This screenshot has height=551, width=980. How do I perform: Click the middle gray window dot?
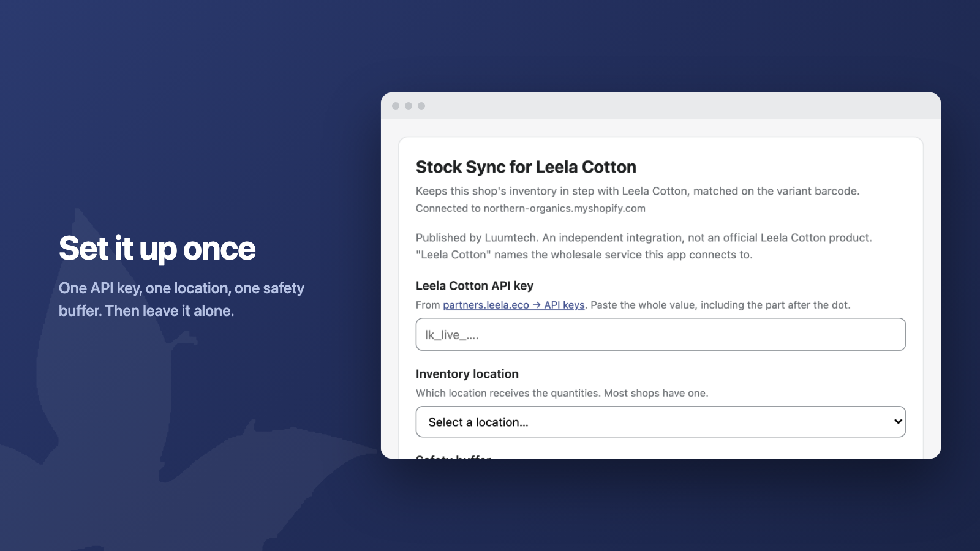coord(409,106)
